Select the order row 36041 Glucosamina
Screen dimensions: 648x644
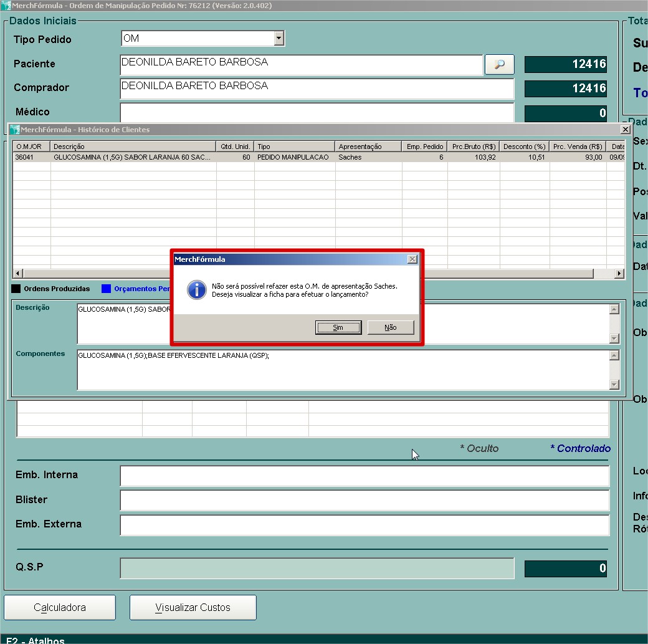click(x=132, y=158)
